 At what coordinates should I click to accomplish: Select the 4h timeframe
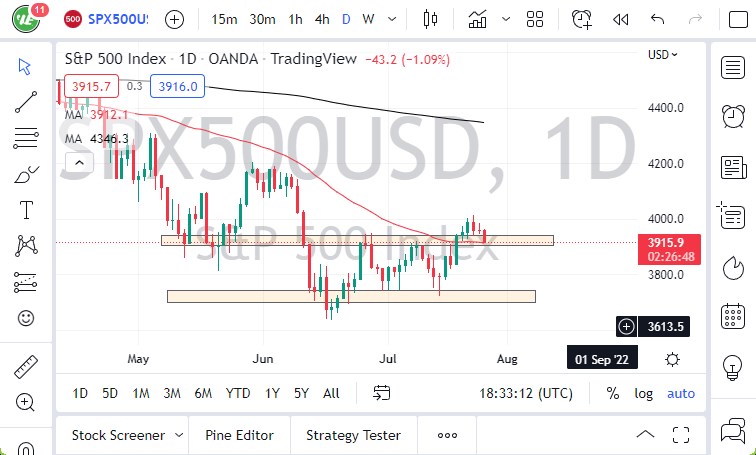tap(321, 19)
